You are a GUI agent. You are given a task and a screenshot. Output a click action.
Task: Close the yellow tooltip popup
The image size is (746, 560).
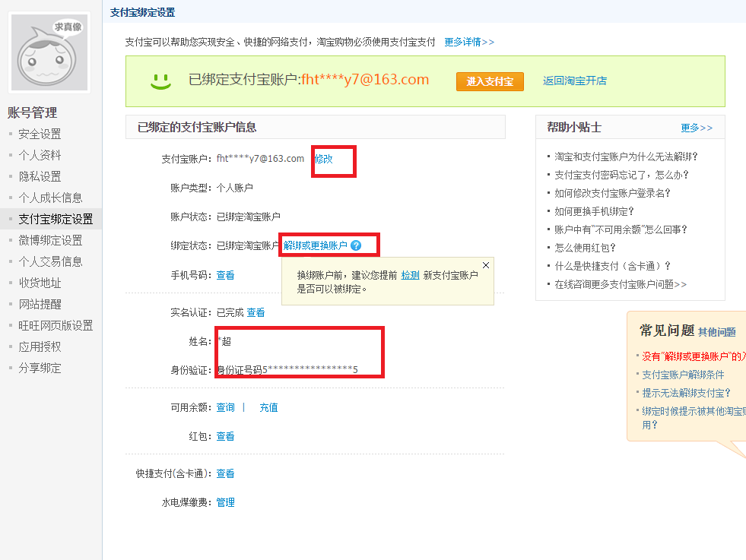(486, 265)
